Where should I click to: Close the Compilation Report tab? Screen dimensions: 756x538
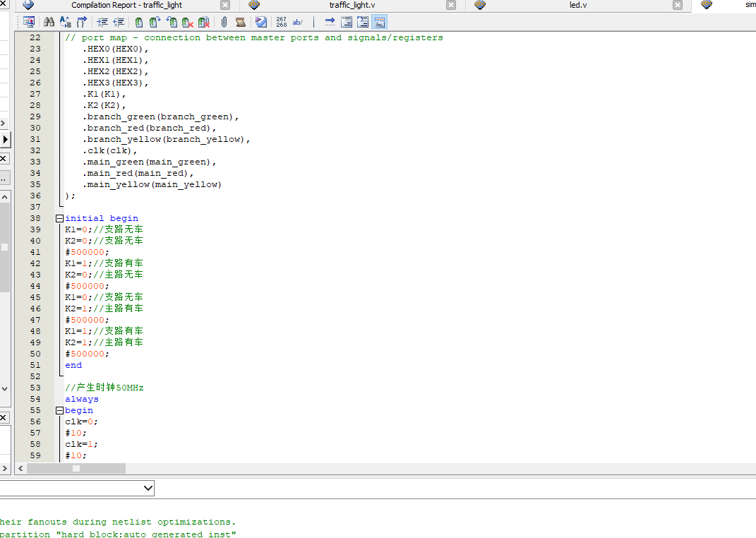[225, 6]
